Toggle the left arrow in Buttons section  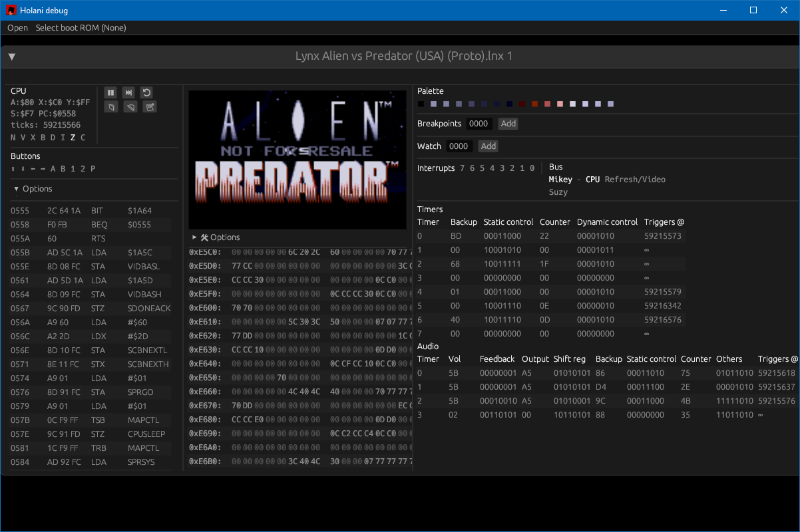coord(33,169)
